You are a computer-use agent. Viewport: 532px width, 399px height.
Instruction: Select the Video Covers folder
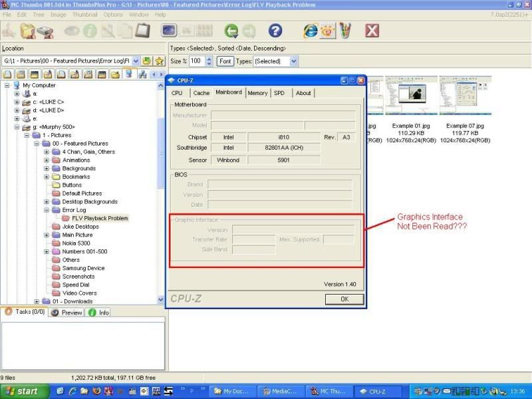(79, 293)
